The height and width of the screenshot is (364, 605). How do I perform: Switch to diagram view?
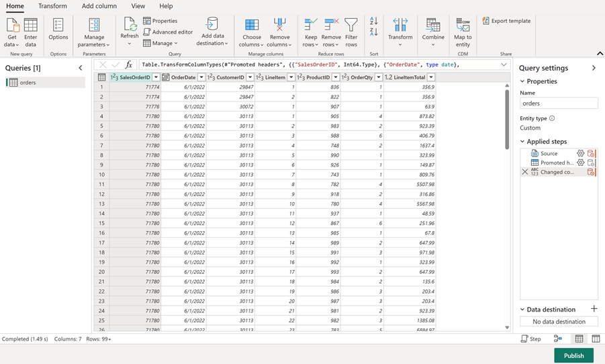(558, 339)
